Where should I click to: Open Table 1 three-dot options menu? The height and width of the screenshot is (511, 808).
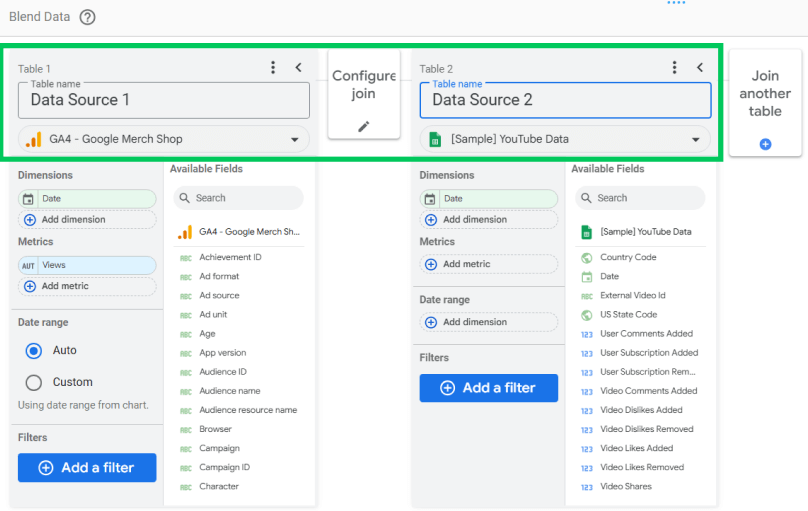coord(273,67)
